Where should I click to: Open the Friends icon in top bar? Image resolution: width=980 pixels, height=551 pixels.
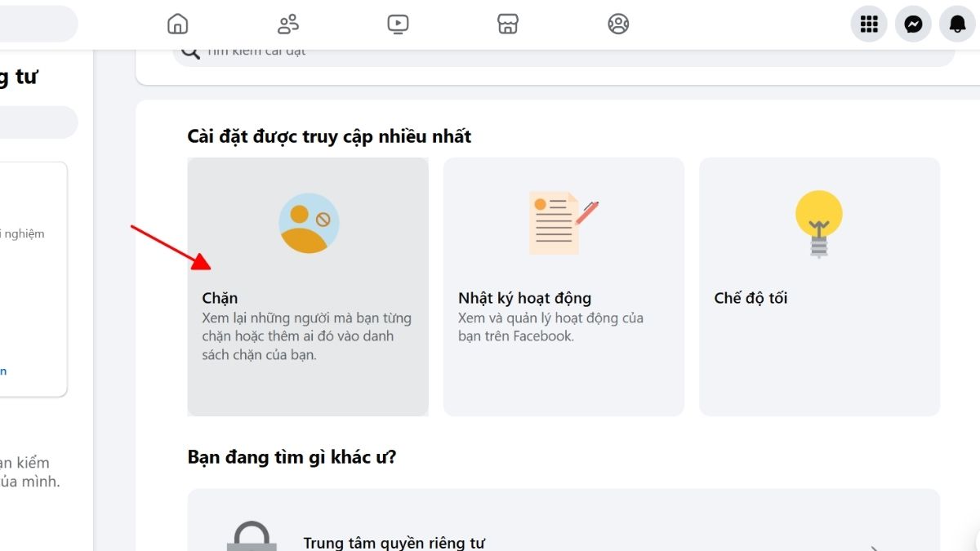tap(288, 24)
